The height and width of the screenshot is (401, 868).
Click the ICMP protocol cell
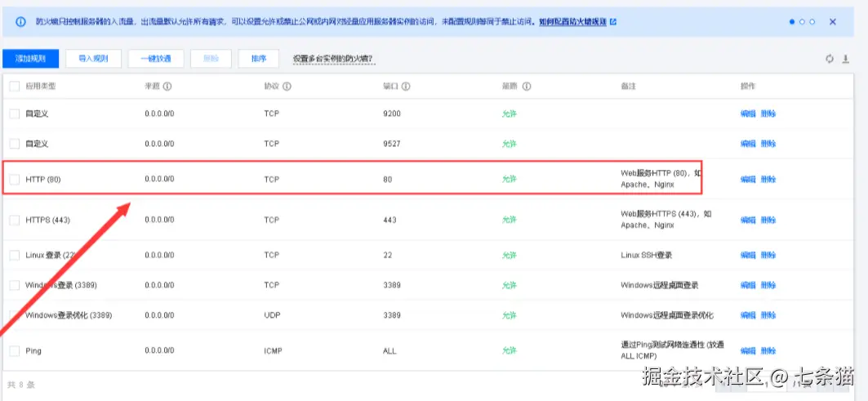[273, 350]
